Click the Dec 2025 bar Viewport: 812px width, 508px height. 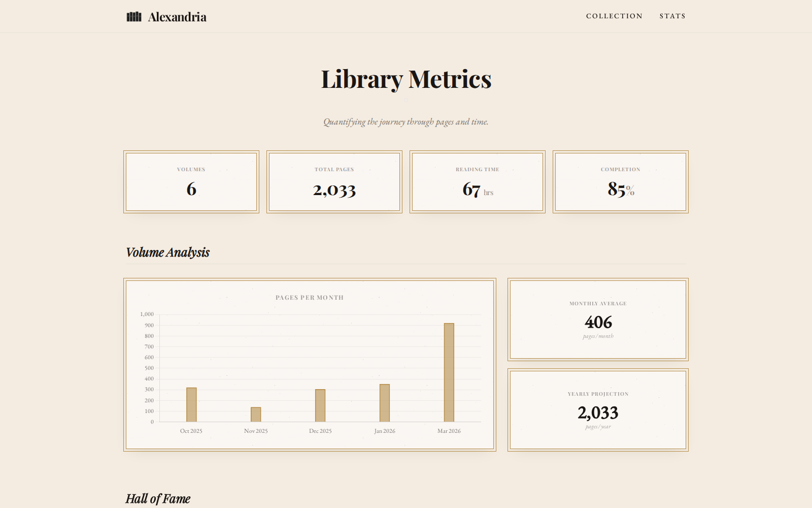click(320, 405)
